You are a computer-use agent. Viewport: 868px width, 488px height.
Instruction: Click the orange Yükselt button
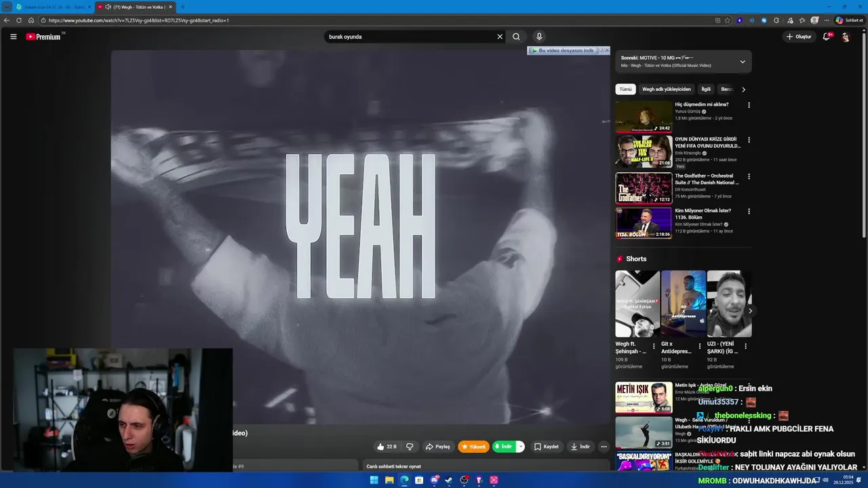pyautogui.click(x=473, y=447)
